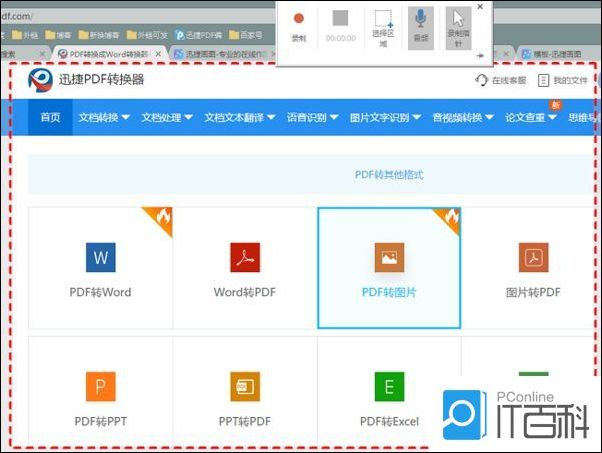The image size is (602, 453).
Task: Expand the 音视频转换 dropdown menu
Action: click(463, 117)
